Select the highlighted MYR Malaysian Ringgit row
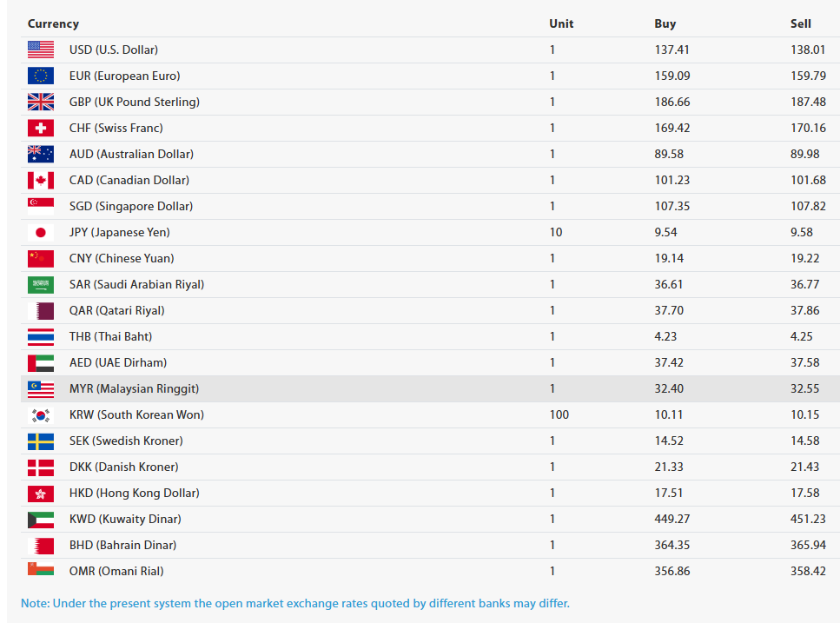 pos(430,389)
